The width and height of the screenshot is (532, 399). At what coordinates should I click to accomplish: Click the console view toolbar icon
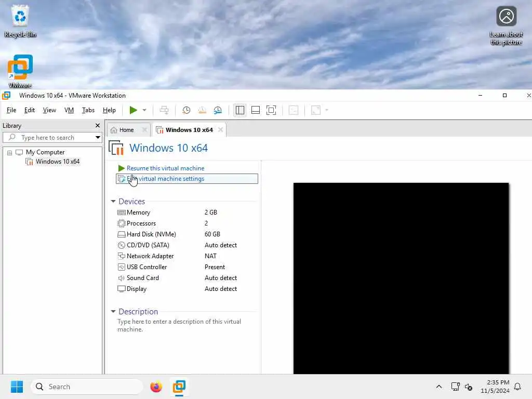294,110
